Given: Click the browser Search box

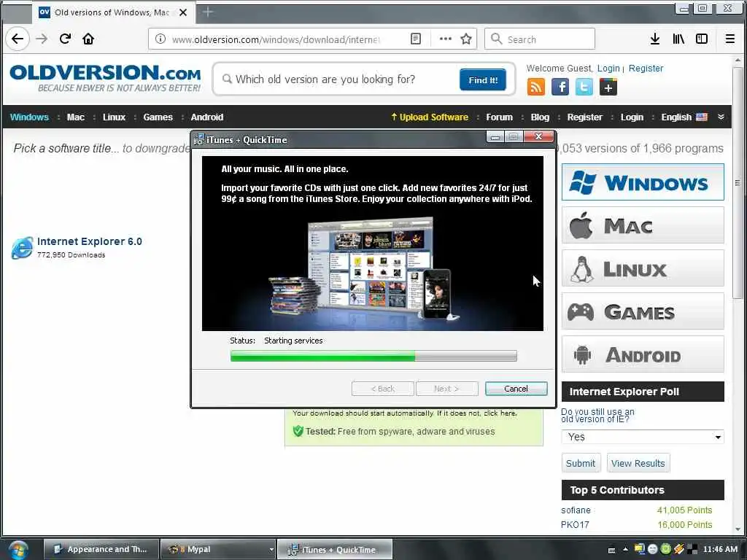Looking at the screenshot, I should click(540, 39).
